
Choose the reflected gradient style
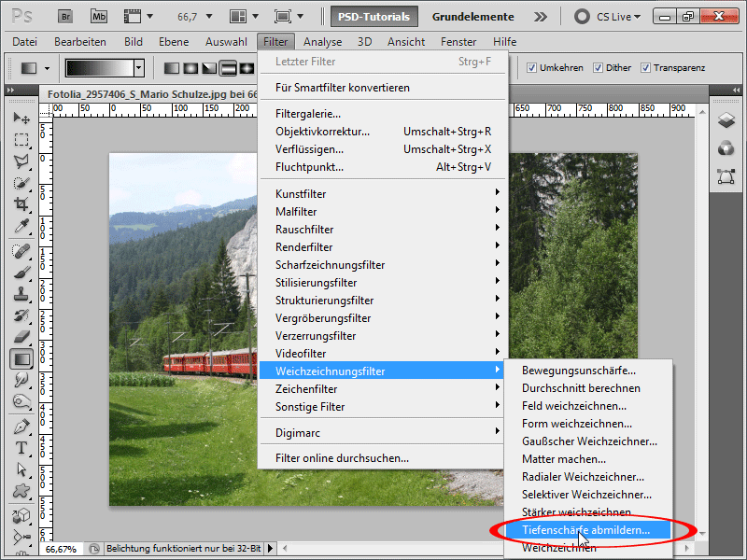click(x=228, y=68)
